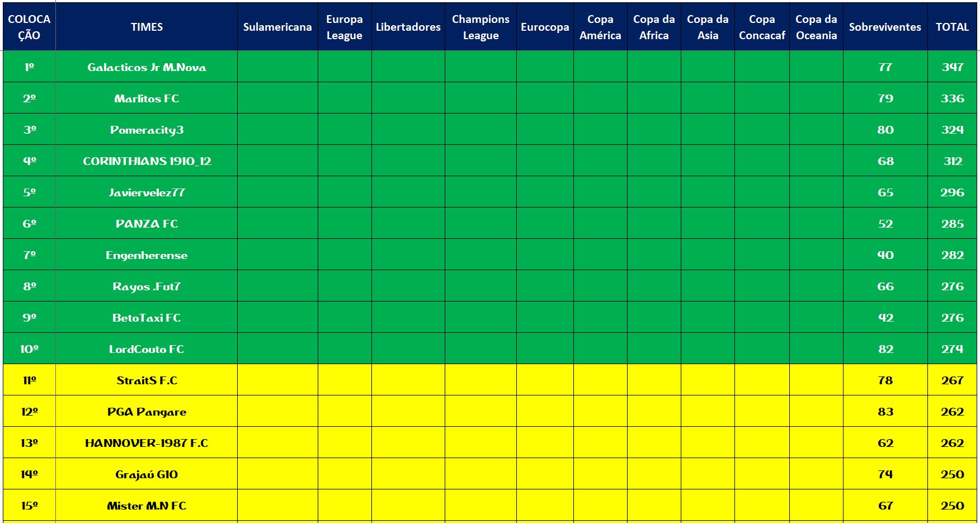This screenshot has width=980, height=523.
Task: Select the Copa da Oceania header
Action: [816, 27]
